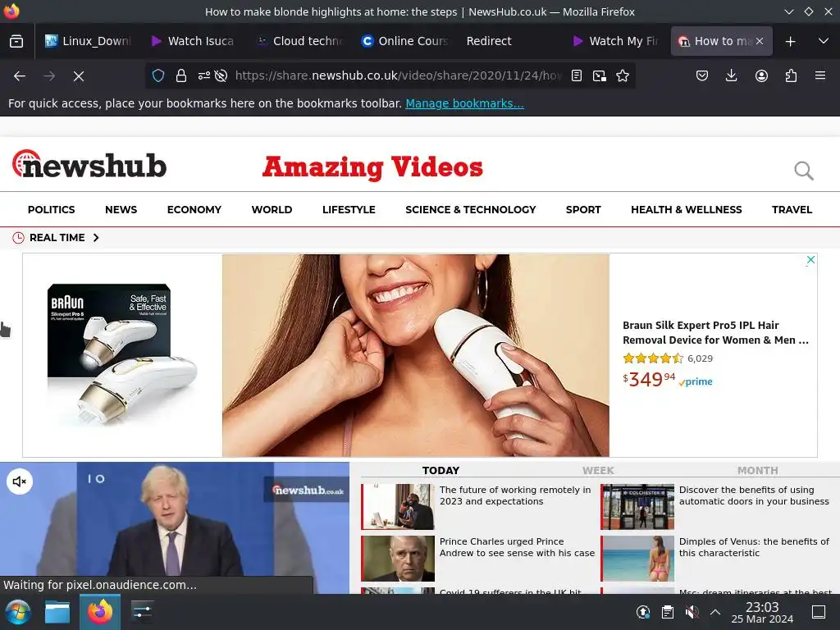This screenshot has height=630, width=840.
Task: Click the Boris Johnson video player
Action: [x=175, y=527]
